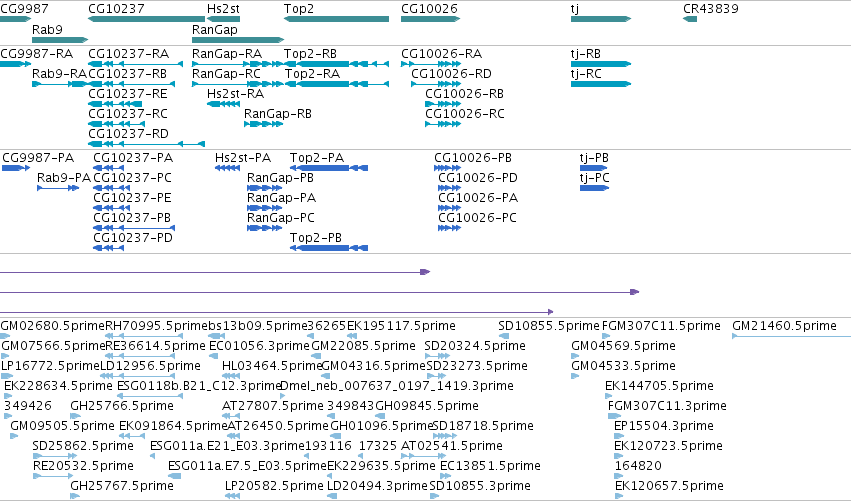This screenshot has height=501, width=851.
Task: Click transcript CG10237-RA
Action: pyautogui.click(x=135, y=64)
